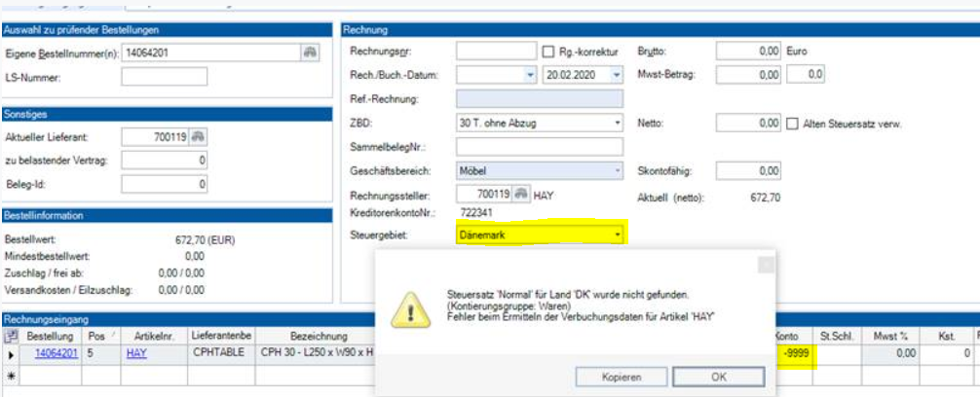Image resolution: width=980 pixels, height=397 pixels.
Task: Sort table by Pos column header
Action: (x=100, y=336)
